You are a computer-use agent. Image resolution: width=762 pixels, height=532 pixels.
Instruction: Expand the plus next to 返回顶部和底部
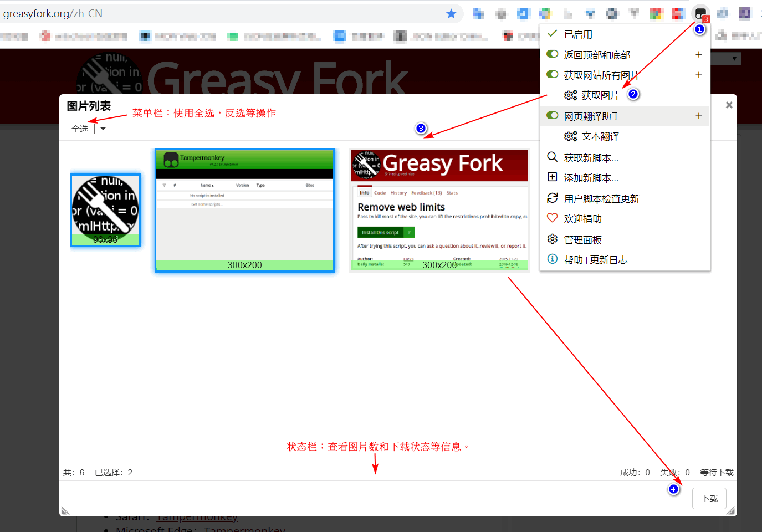(698, 54)
